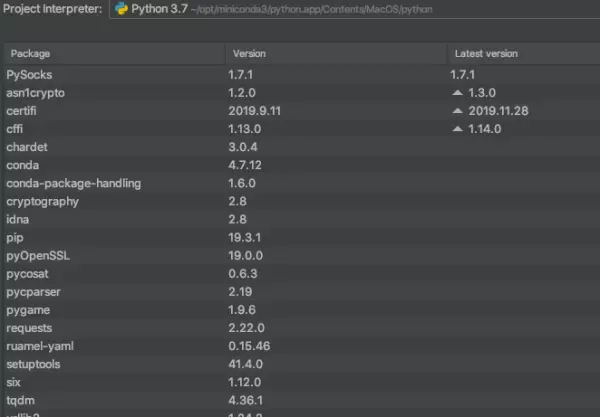Click PySocks latest version 1.7.1

[462, 75]
